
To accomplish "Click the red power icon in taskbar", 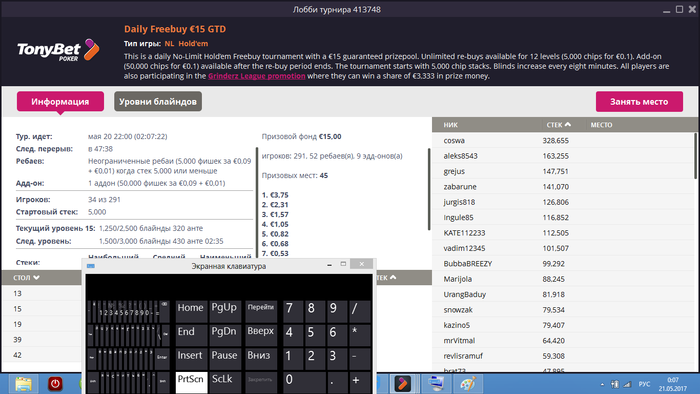I will 55,384.
